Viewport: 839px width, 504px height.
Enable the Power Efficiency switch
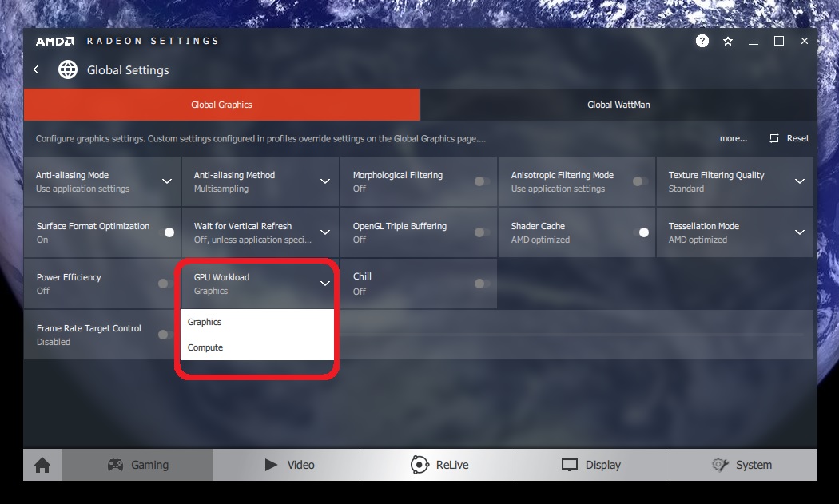(165, 284)
